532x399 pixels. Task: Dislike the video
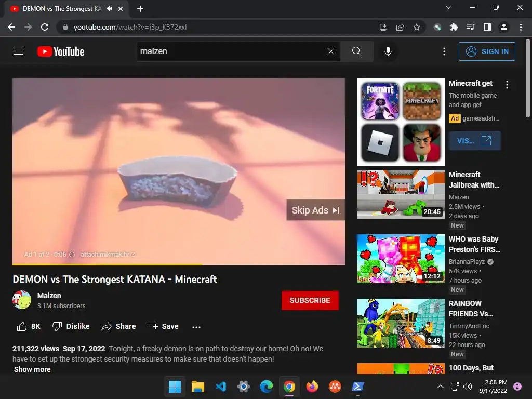(x=71, y=326)
